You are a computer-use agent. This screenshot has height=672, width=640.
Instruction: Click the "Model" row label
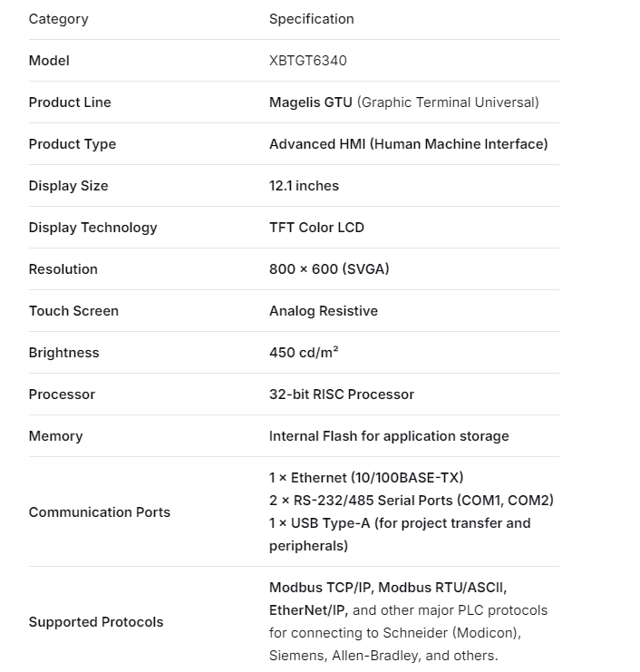(49, 61)
